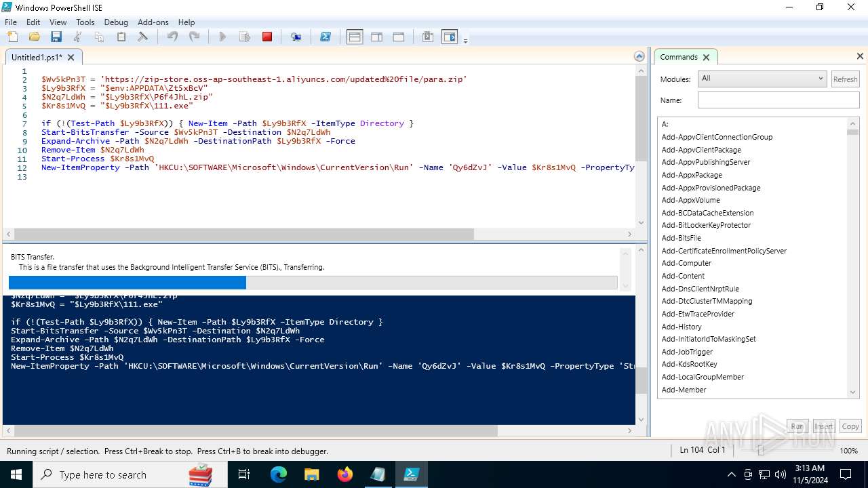Image resolution: width=868 pixels, height=488 pixels.
Task: Click Refresh modules button
Action: pos(845,79)
